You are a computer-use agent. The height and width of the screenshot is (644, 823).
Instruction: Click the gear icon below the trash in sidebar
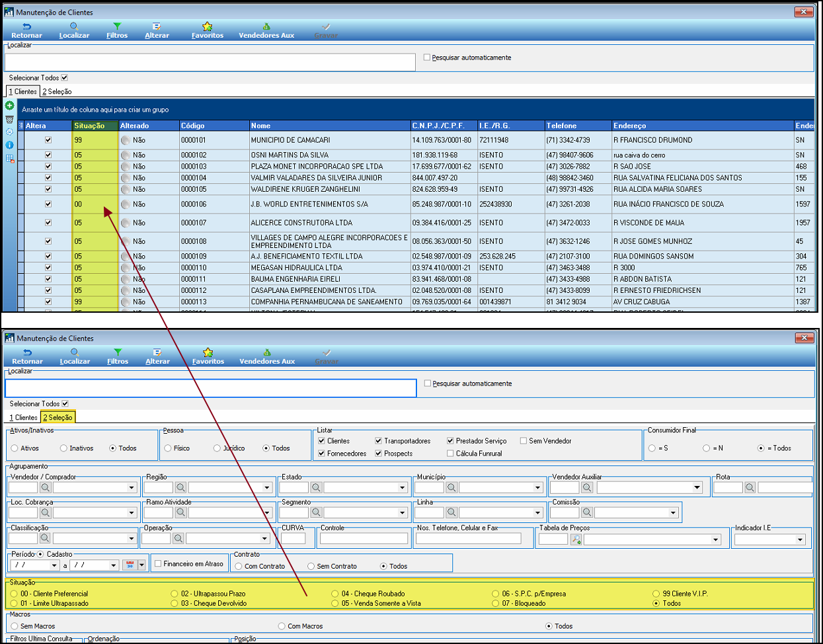(9, 132)
